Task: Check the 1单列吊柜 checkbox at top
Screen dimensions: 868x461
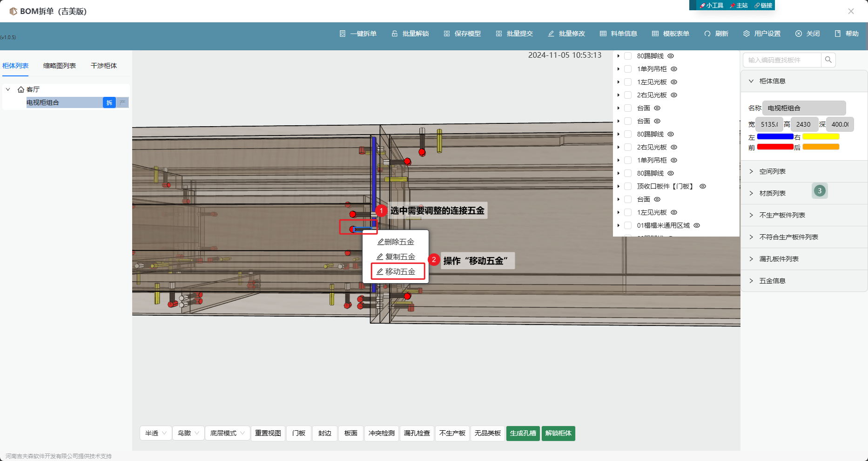Action: click(x=628, y=69)
